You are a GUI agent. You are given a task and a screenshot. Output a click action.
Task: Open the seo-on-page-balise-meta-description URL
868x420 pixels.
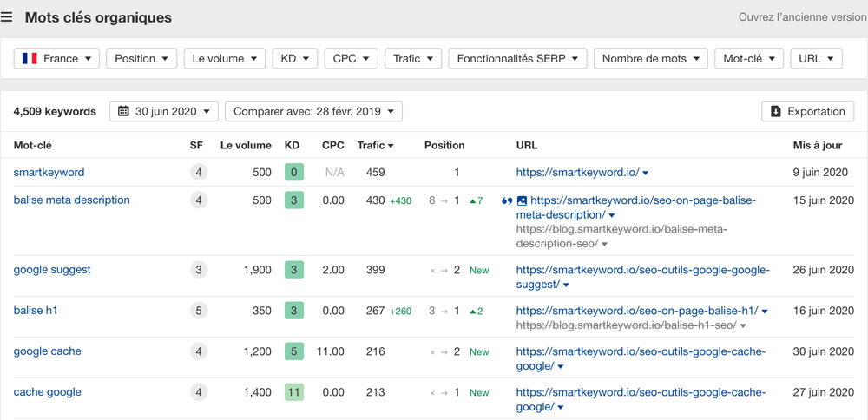coord(635,207)
